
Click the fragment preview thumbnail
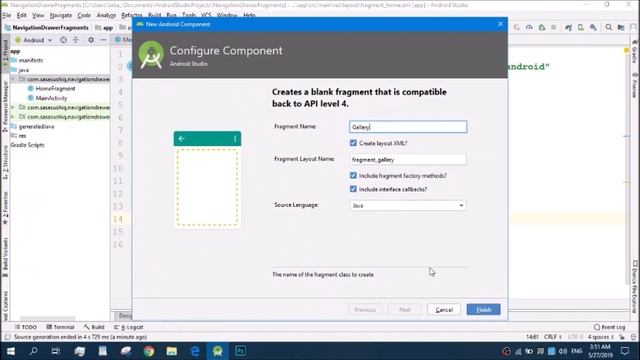pos(207,179)
